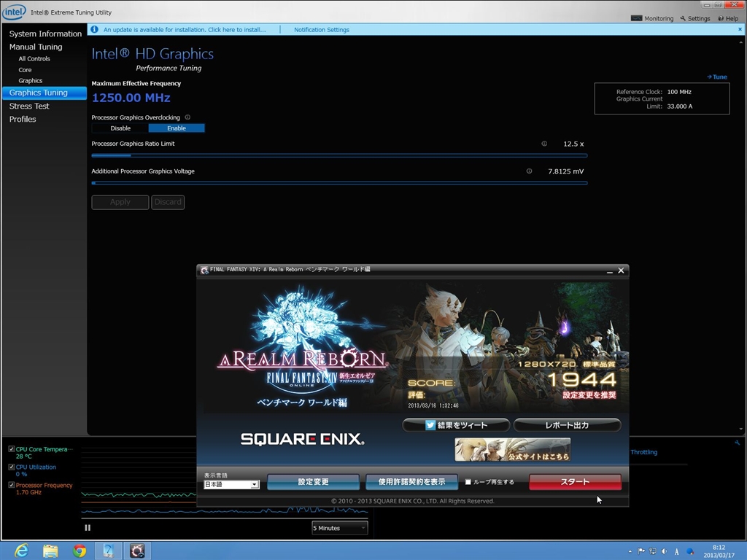747x560 pixels.
Task: Open Internet Explorer from taskbar
Action: 21,551
